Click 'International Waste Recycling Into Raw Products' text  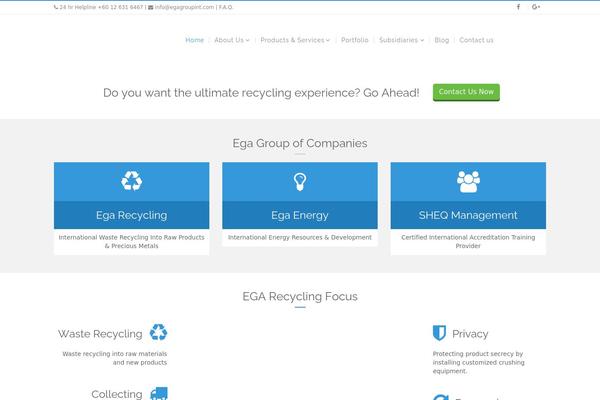(132, 237)
